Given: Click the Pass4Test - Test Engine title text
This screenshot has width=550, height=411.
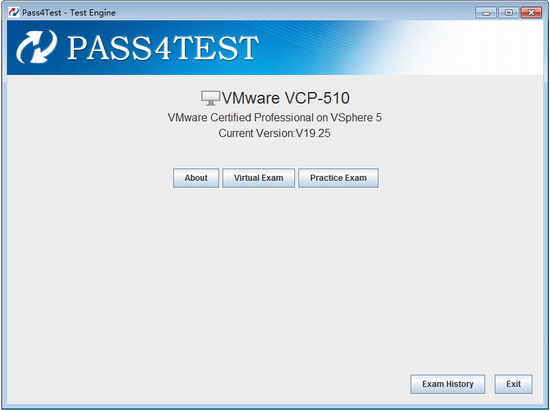Looking at the screenshot, I should pyautogui.click(x=69, y=13).
